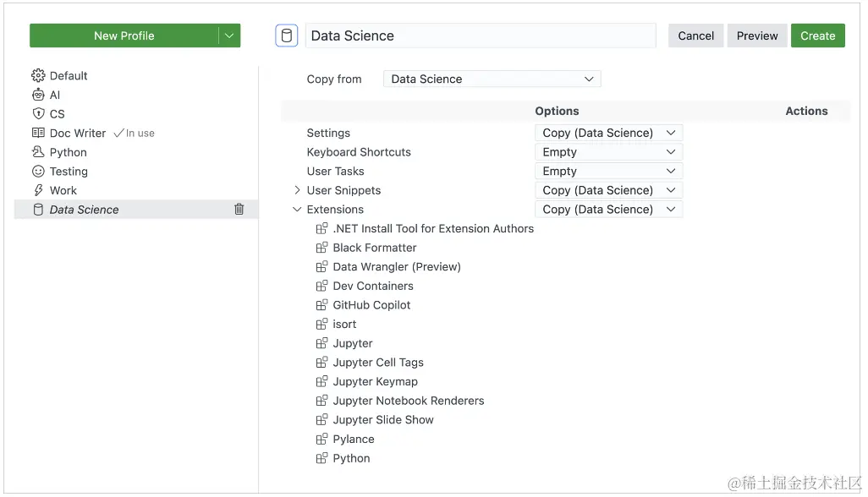Viewport: 868px width, 497px height.
Task: Click the robot icon for AI profile
Action: [38, 96]
